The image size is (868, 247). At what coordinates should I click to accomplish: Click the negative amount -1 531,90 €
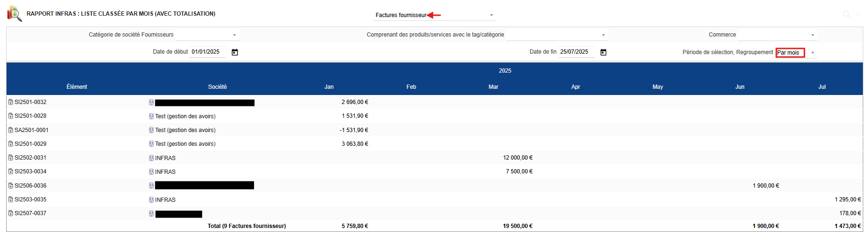[354, 130]
